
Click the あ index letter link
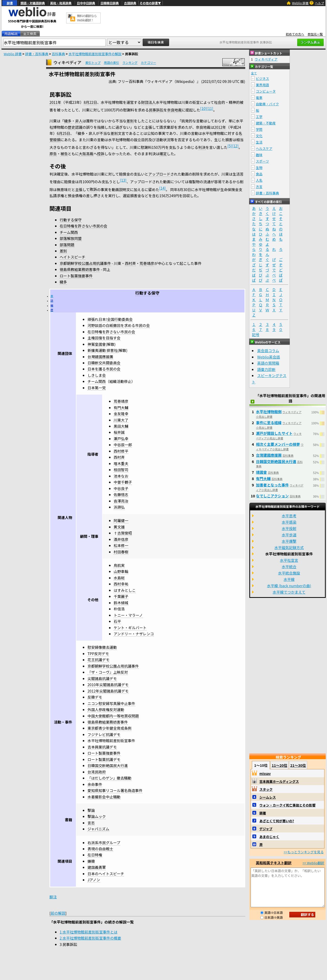pyautogui.click(x=254, y=208)
